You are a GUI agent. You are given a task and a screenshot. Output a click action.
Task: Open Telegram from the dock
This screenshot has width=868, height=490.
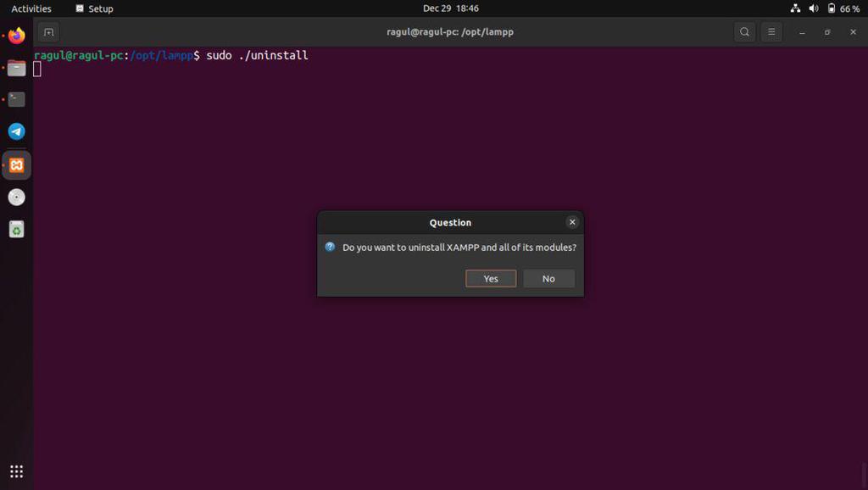coord(17,131)
